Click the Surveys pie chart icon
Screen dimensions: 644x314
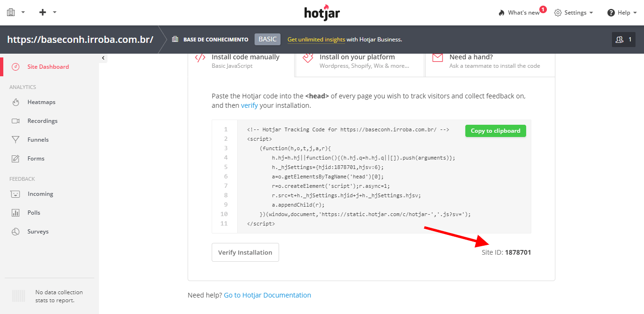[16, 232]
